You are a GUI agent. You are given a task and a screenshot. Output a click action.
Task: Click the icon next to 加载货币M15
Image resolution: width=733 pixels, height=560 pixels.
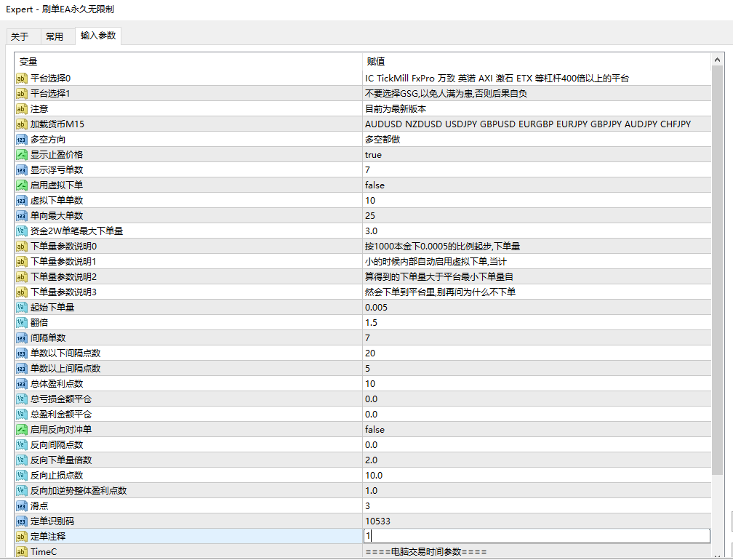point(22,124)
